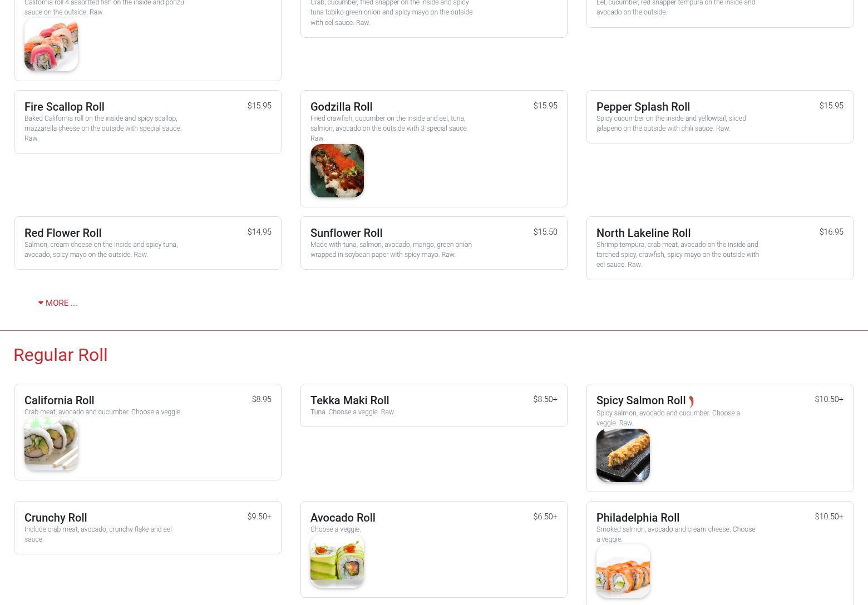Choose the Sunflower Roll

click(x=434, y=243)
